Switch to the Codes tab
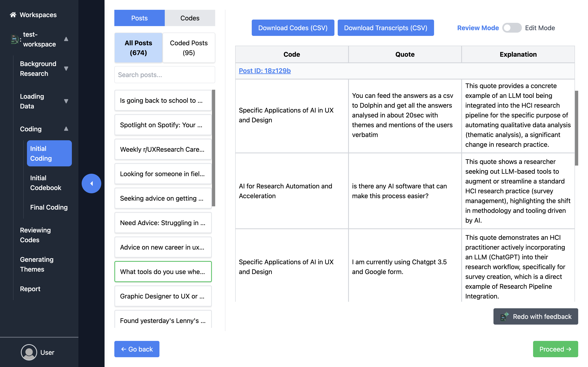Screen dimensions: 588x367 pos(190,18)
